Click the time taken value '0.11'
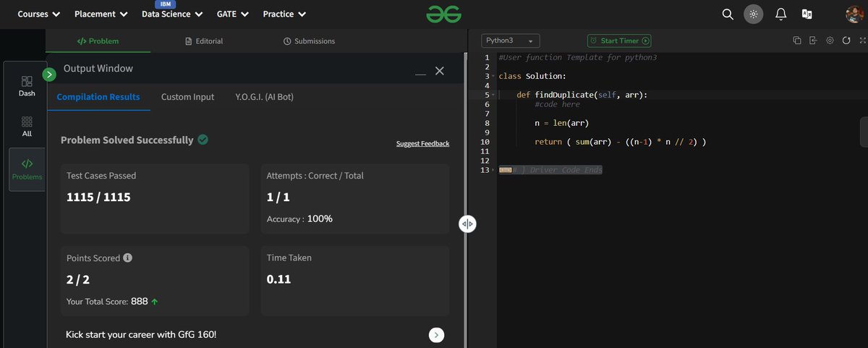Screen dimensions: 868x348 click(x=278, y=279)
